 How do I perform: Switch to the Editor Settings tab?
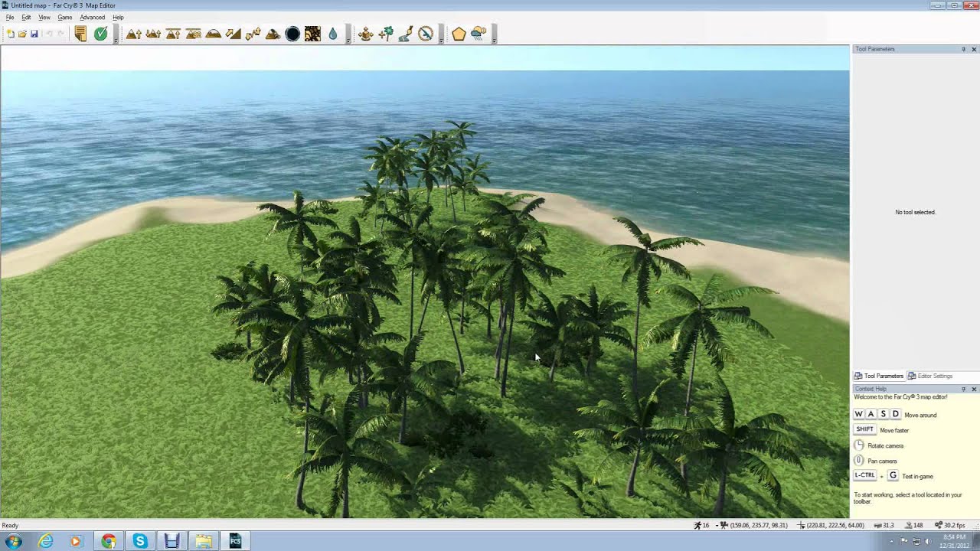[930, 376]
